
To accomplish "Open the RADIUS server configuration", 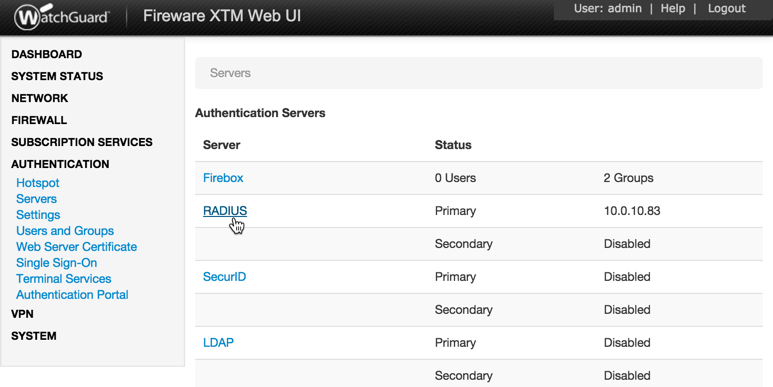I will 225,211.
